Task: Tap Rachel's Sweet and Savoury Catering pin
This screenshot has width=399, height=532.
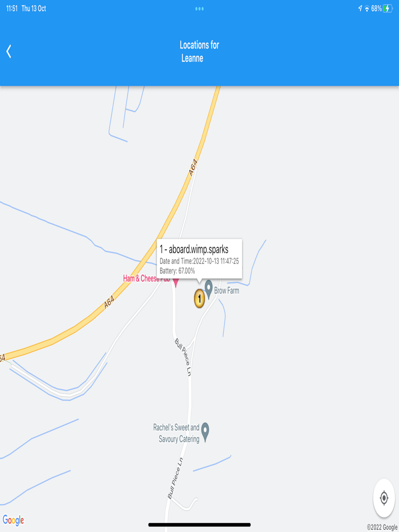Action: 205,432
